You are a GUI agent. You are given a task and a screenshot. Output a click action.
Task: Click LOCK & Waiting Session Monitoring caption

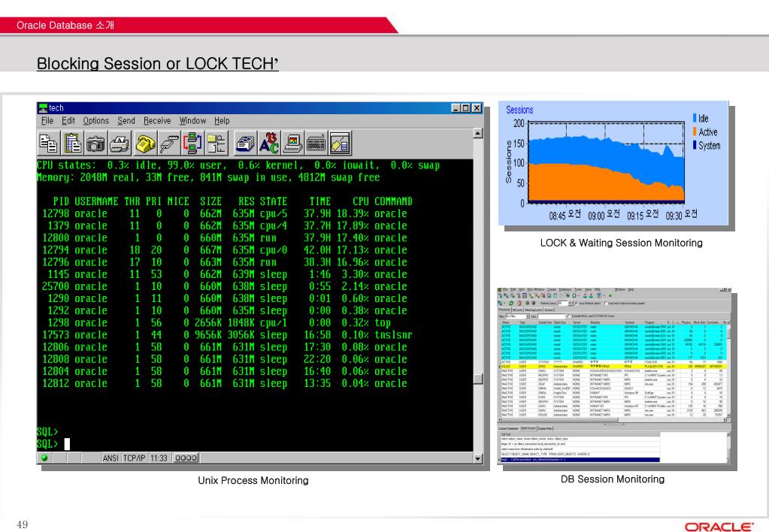coord(622,243)
